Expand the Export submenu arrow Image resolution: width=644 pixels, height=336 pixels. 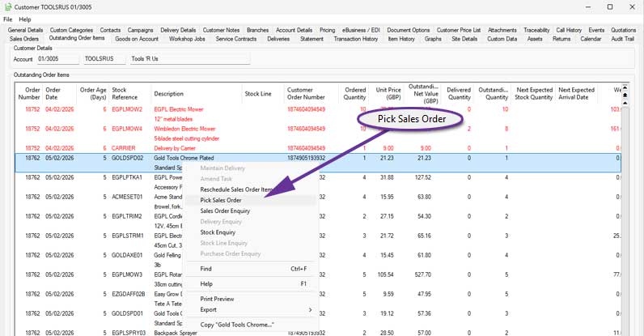click(x=310, y=309)
